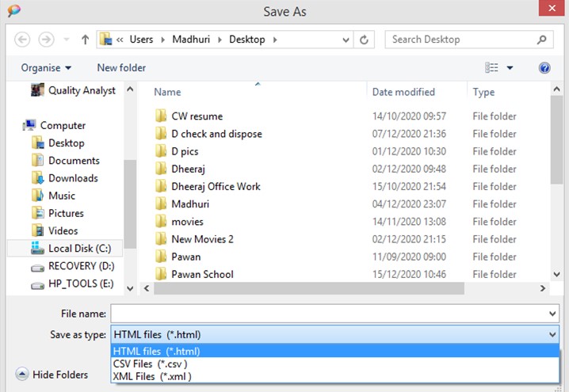This screenshot has width=569, height=392.
Task: Open Documents in the navigation pane
Action: [x=74, y=160]
